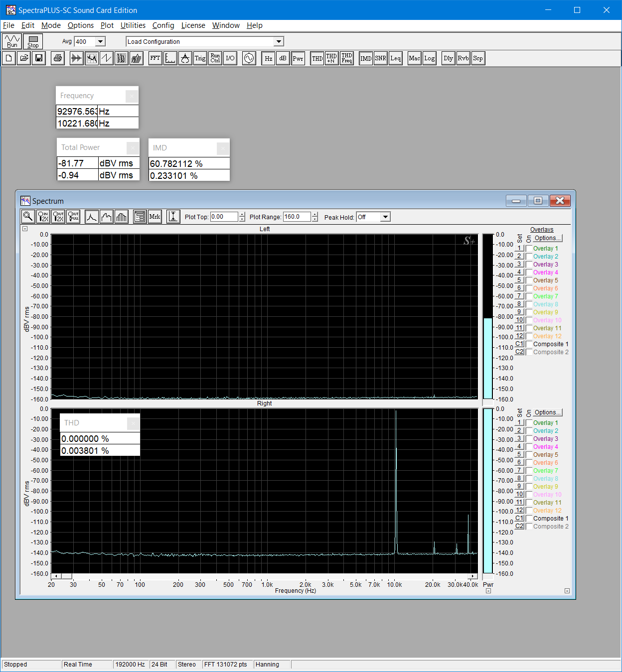Viewport: 622px width, 672px height.
Task: Enable Overlay 11 checkbox in Left channel
Action: tap(529, 328)
